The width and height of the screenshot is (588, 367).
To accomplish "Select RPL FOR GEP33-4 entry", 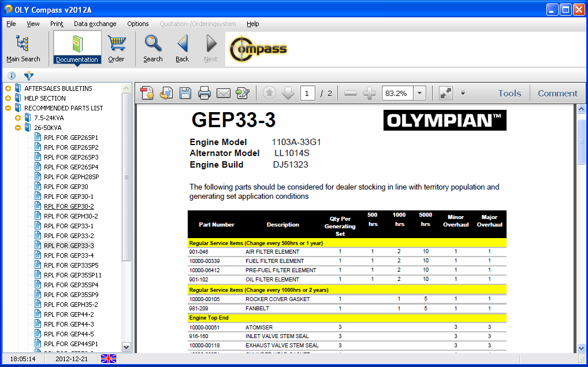I will tap(69, 255).
